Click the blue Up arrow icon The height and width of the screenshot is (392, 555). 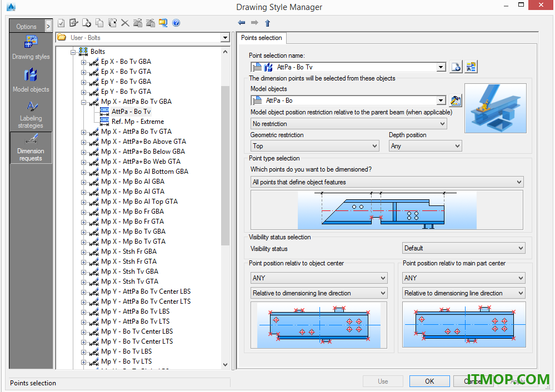pyautogui.click(x=267, y=23)
